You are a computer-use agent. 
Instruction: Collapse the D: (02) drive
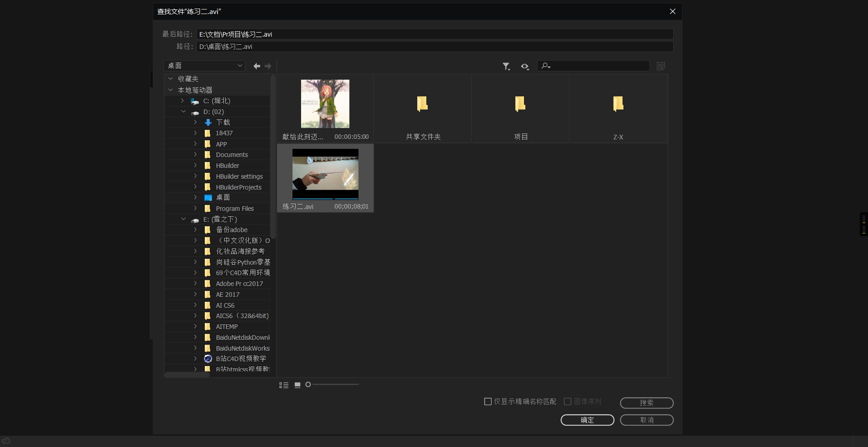point(183,112)
